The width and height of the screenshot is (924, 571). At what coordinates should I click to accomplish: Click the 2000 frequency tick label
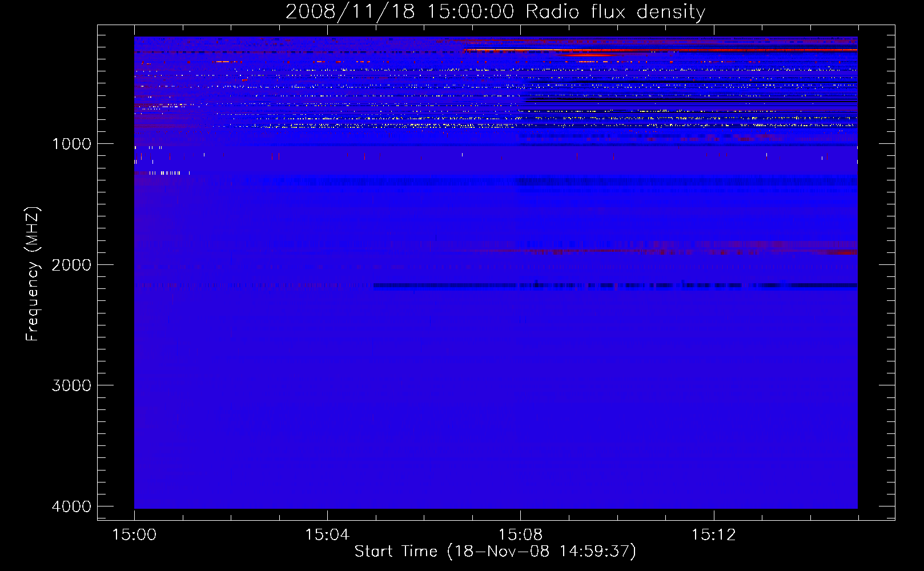71,265
